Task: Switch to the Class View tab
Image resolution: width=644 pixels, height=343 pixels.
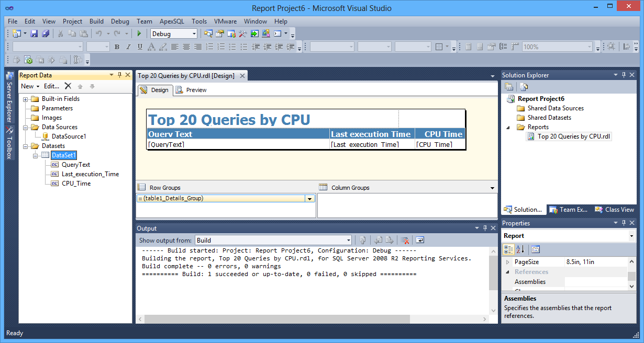Action: [614, 210]
